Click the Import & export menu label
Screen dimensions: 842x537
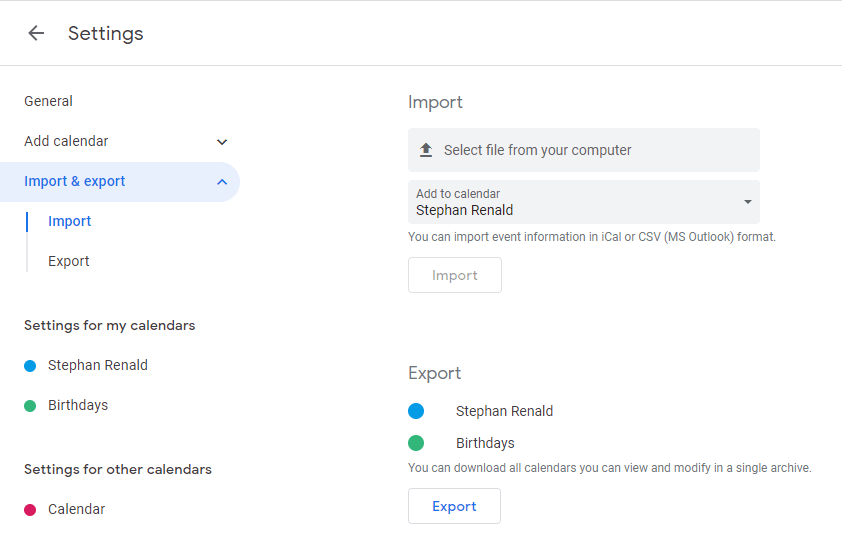[75, 181]
